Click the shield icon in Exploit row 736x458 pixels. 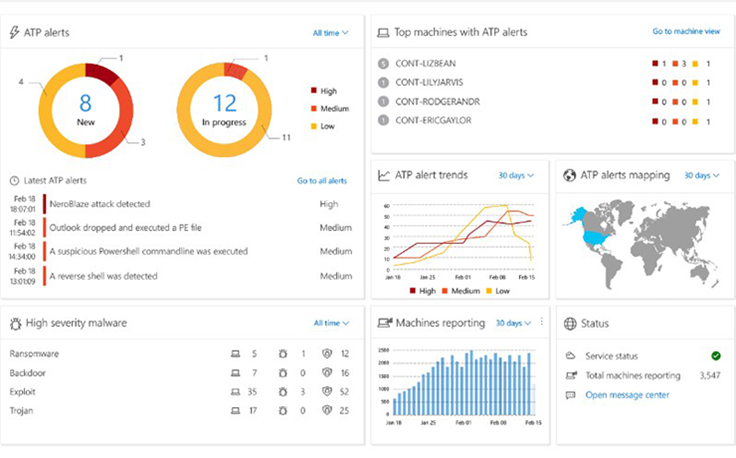pos(327,391)
